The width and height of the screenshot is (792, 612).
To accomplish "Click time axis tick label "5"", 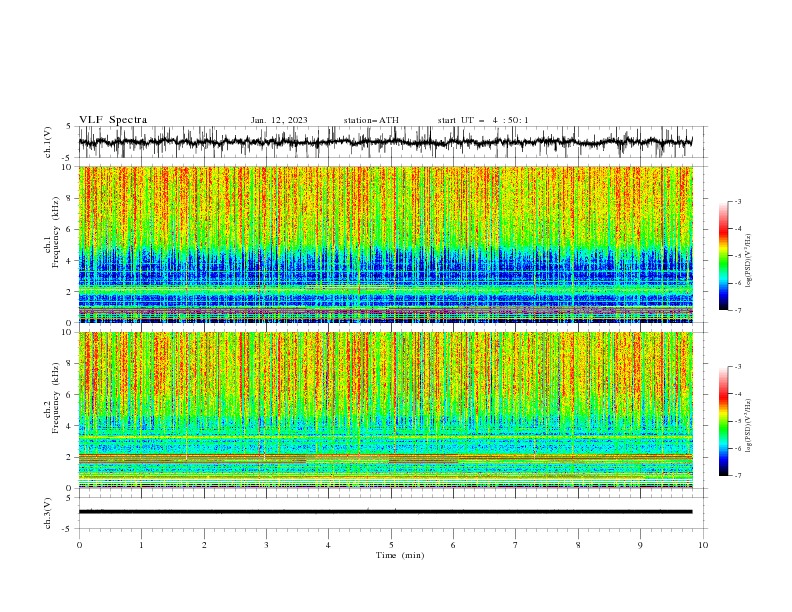I will click(391, 545).
